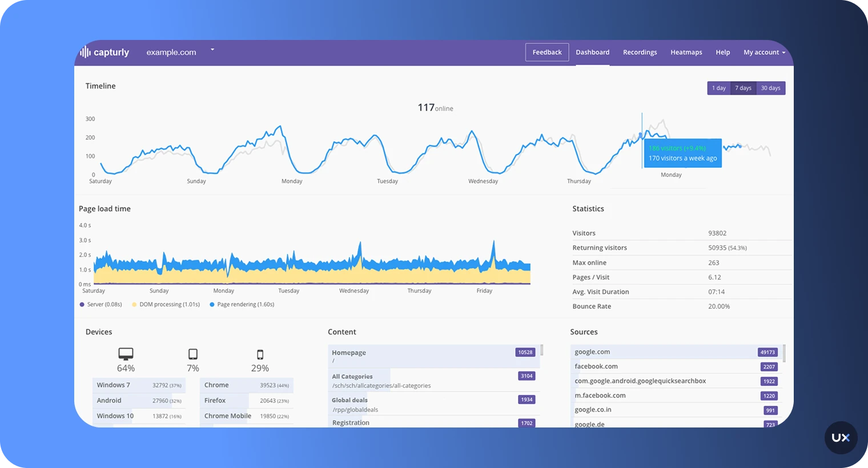The height and width of the screenshot is (468, 868).
Task: Click the 117 online counter
Action: coord(435,107)
